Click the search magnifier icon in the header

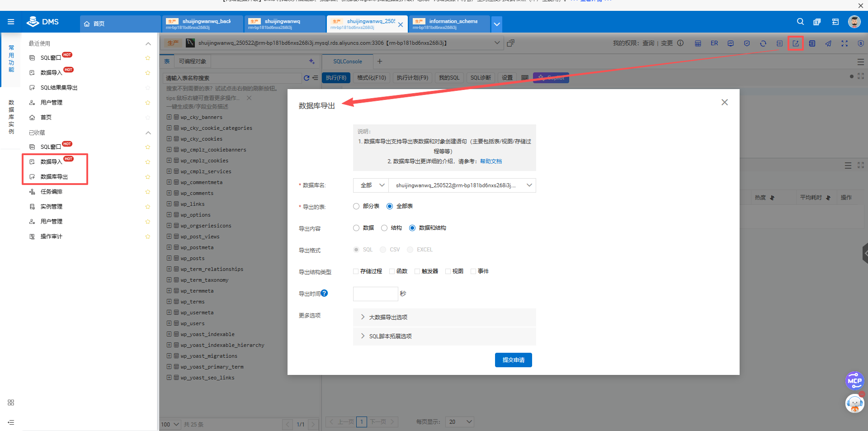[800, 22]
